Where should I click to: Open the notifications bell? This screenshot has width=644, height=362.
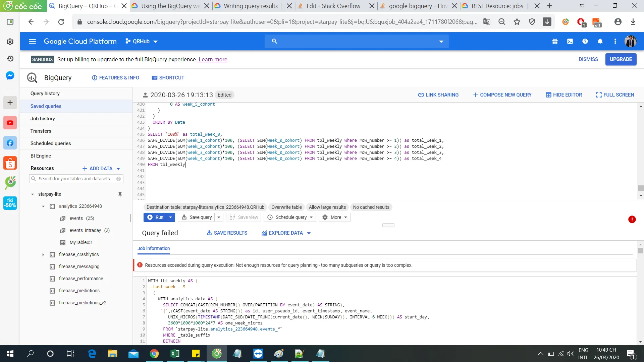pyautogui.click(x=600, y=41)
